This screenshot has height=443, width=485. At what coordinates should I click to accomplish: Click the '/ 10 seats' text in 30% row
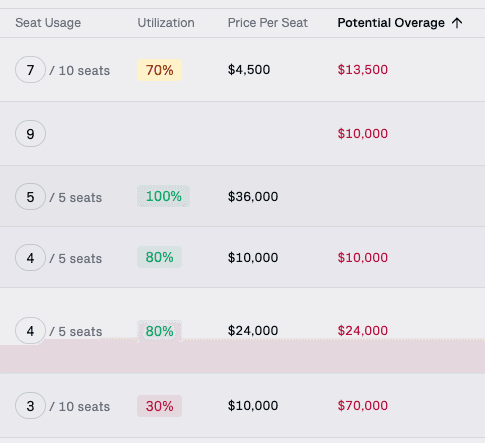(80, 406)
